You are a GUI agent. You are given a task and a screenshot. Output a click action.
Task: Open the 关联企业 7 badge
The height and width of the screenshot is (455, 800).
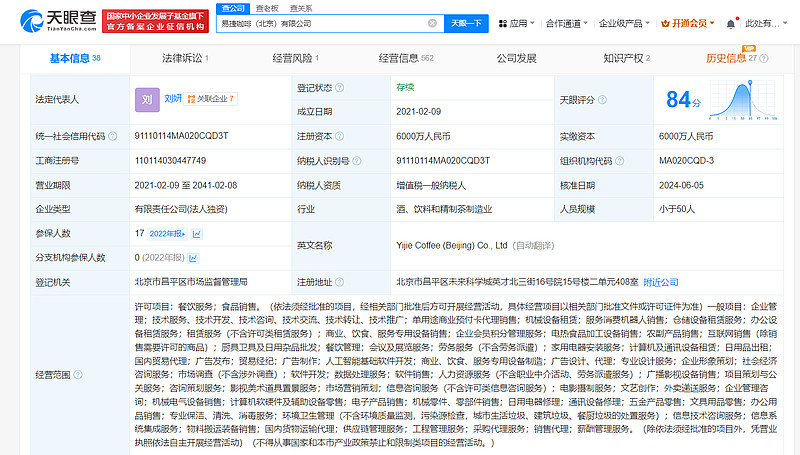[x=211, y=99]
